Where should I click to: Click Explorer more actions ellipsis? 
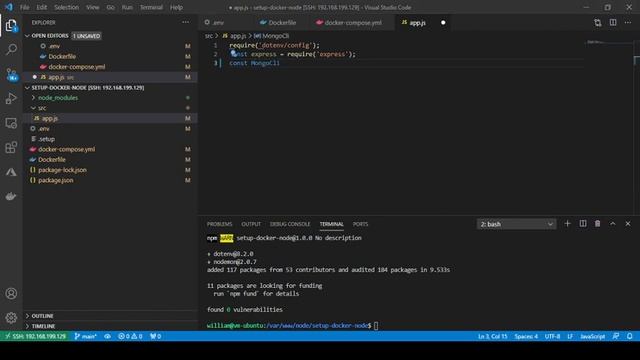pos(186,22)
